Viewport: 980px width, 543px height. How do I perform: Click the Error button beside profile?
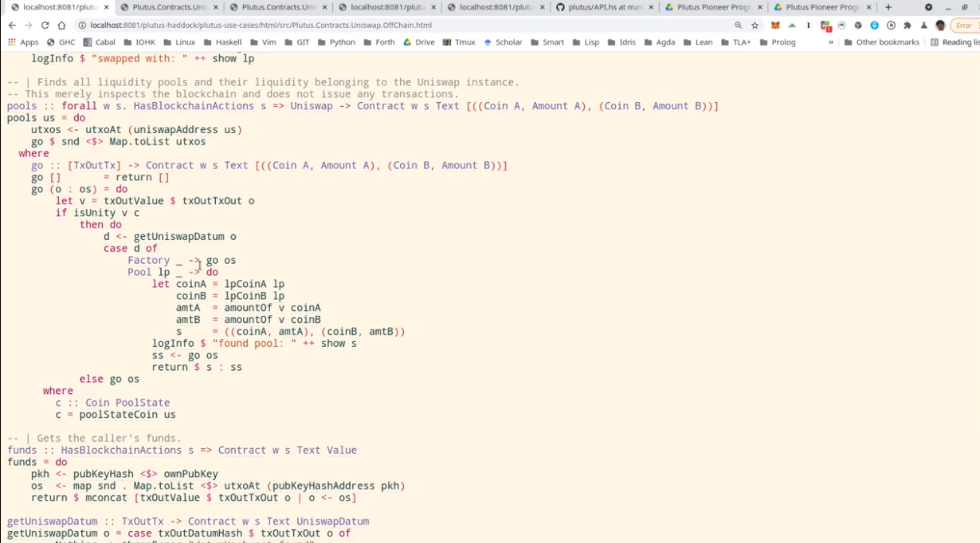coord(963,26)
